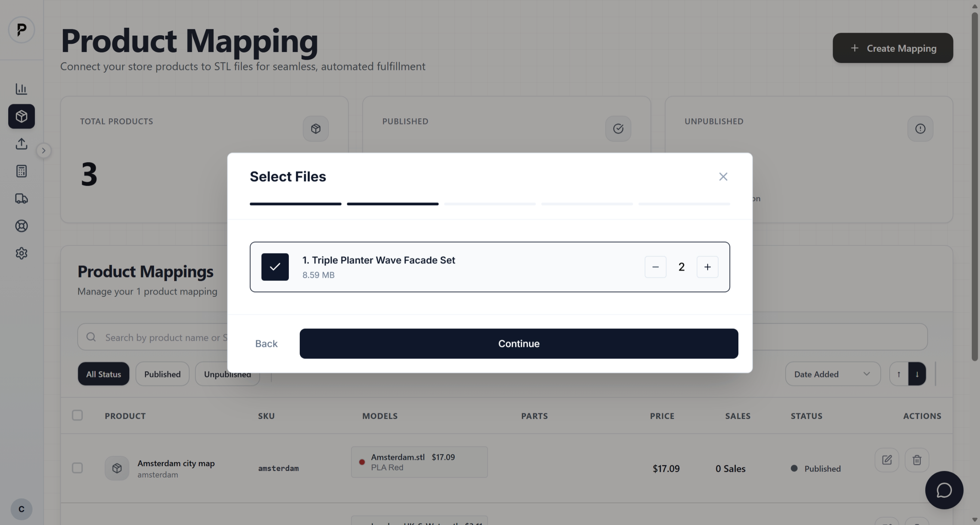Decrease file quantity with minus button

coord(656,267)
